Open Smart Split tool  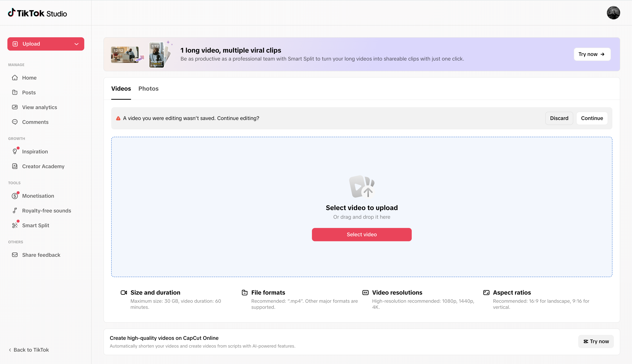[x=46, y=225]
